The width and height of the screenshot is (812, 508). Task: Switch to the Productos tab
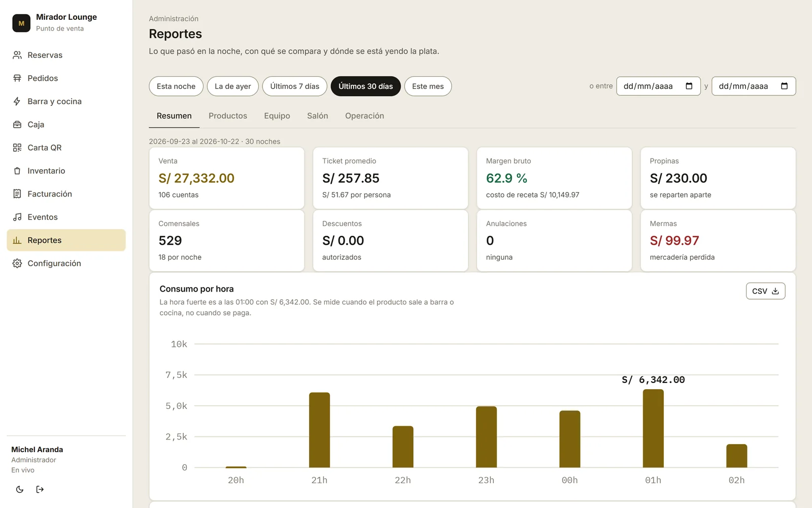(x=228, y=116)
